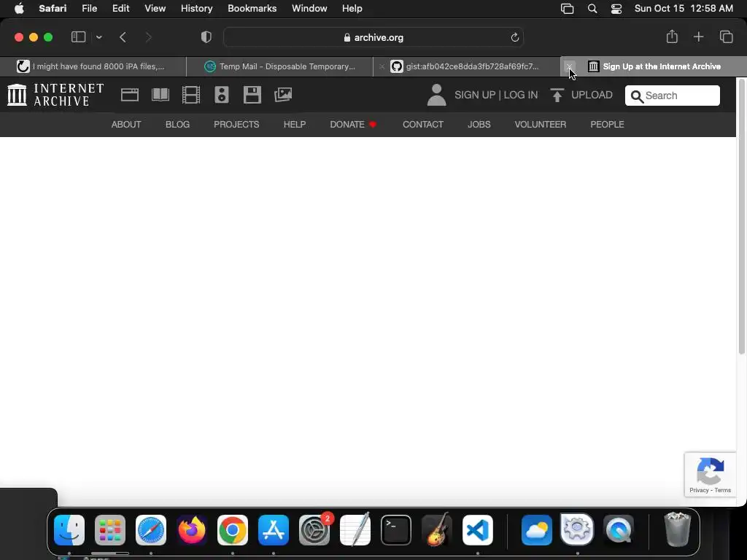Click the date and time in menu bar
Image resolution: width=747 pixels, height=560 pixels.
pyautogui.click(x=684, y=9)
